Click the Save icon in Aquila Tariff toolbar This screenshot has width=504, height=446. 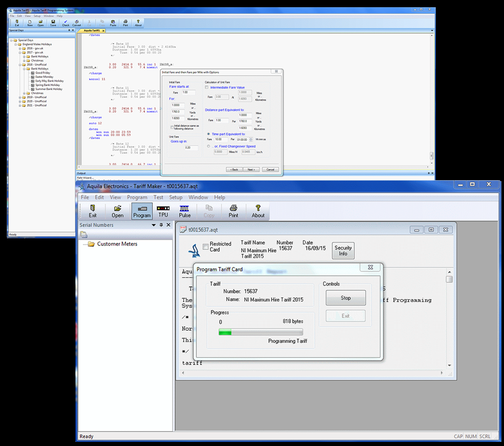point(53,23)
